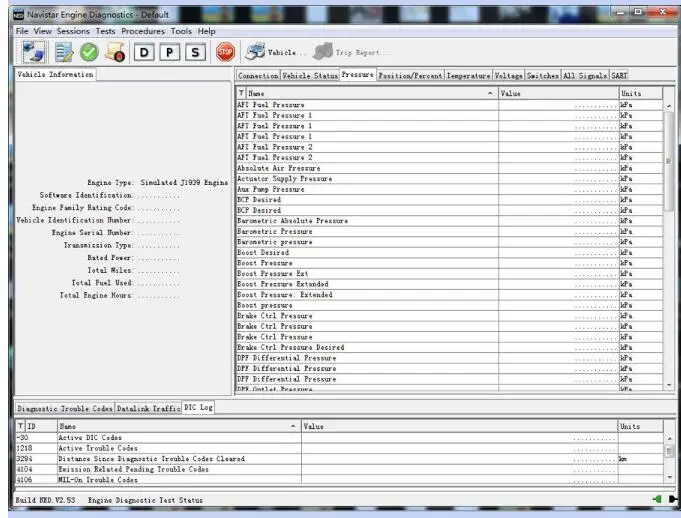This screenshot has width=681, height=518.
Task: Switch to the Position/Percent tab
Action: pos(410,76)
